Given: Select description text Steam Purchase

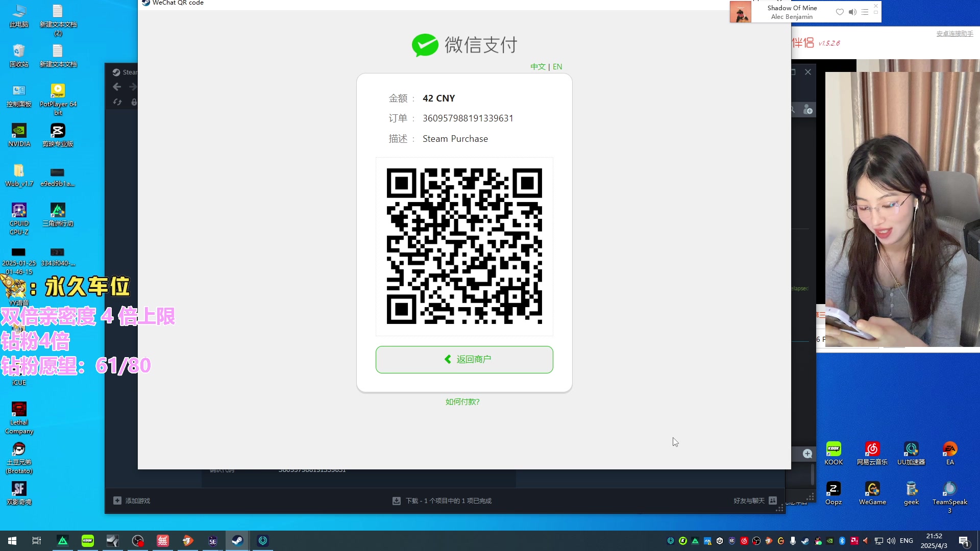Looking at the screenshot, I should (x=455, y=139).
